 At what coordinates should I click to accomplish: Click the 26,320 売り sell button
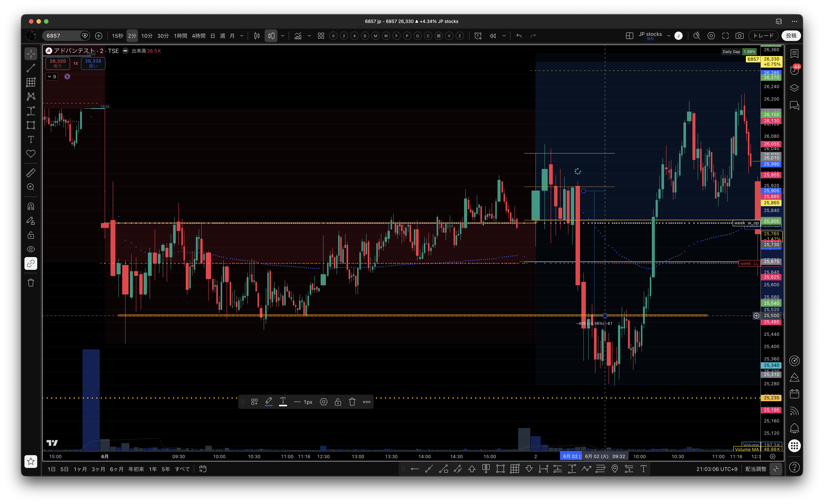58,63
